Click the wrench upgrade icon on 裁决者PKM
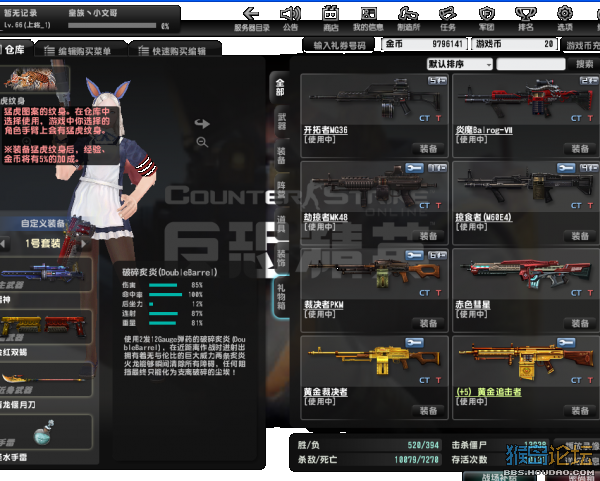 coord(415,255)
